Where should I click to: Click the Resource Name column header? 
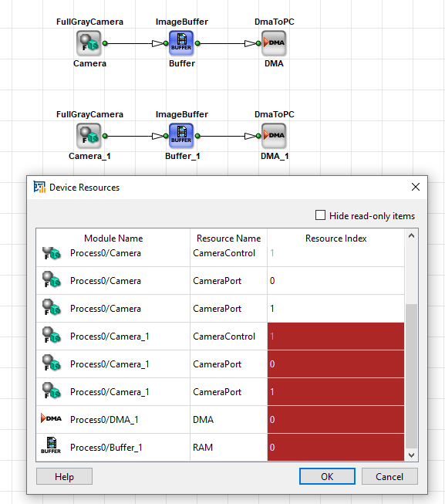tap(228, 238)
